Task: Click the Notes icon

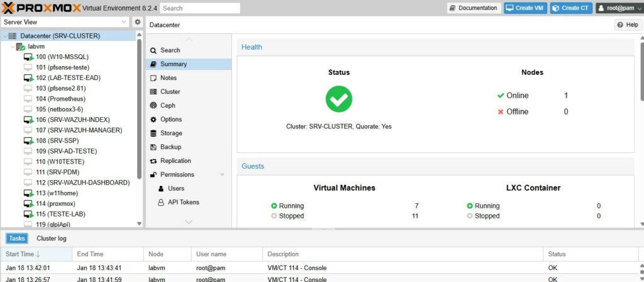Action: point(153,77)
